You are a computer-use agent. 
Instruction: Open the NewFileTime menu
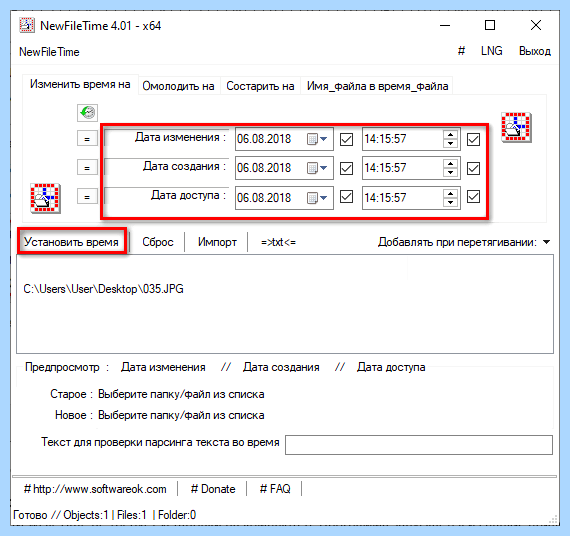[x=49, y=52]
